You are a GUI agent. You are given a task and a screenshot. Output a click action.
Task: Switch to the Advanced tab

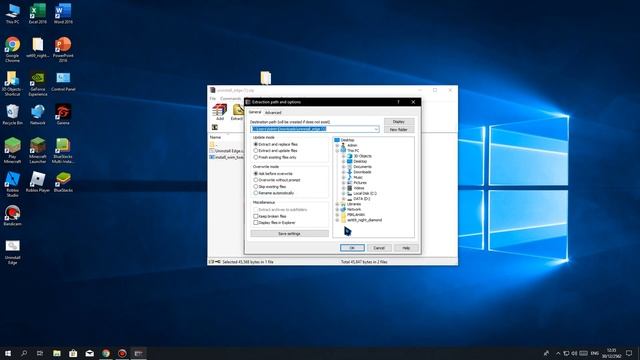(273, 113)
